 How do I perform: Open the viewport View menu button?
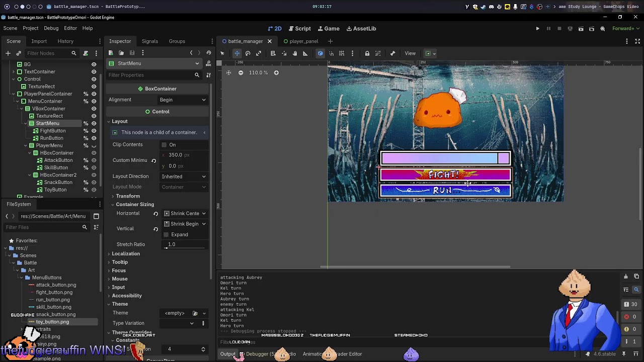(410, 53)
